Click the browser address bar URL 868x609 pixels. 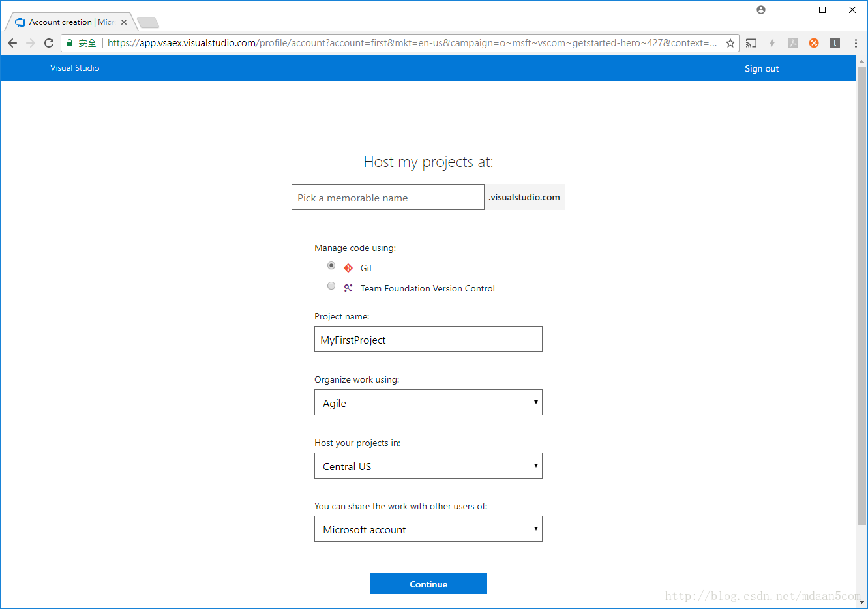[x=412, y=43]
